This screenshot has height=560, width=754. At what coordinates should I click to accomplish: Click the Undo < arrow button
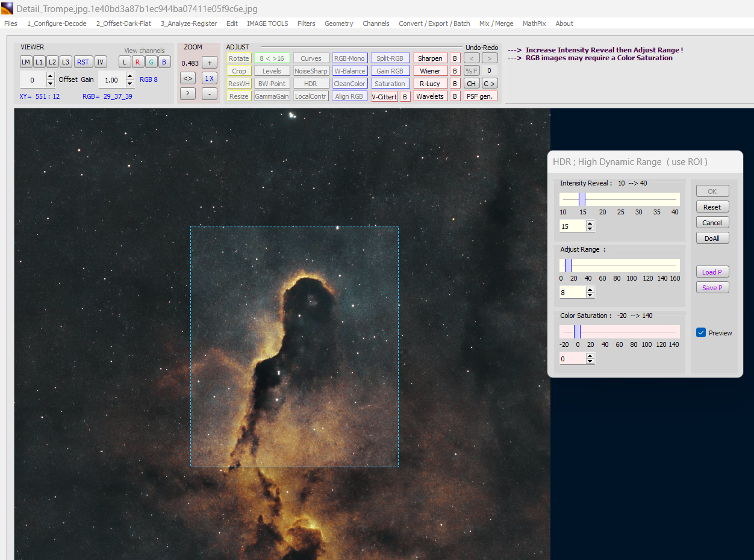(x=472, y=58)
